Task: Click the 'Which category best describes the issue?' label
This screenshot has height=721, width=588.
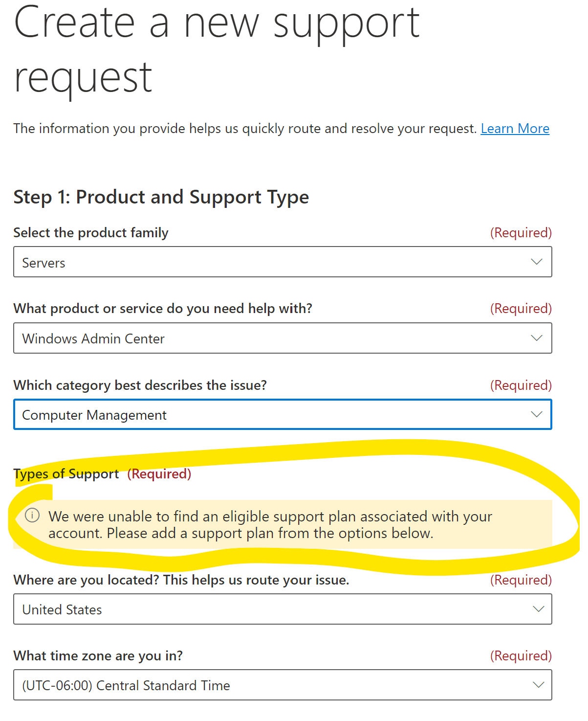Action: click(140, 385)
